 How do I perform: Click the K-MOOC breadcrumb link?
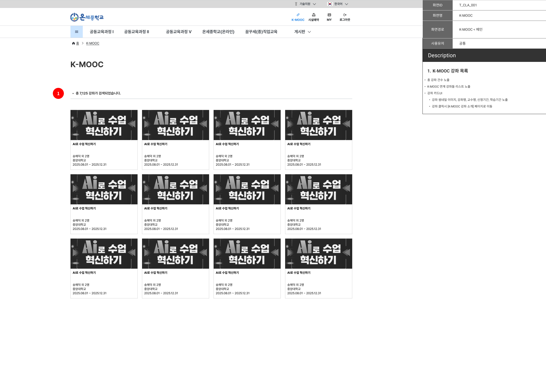pos(93,43)
